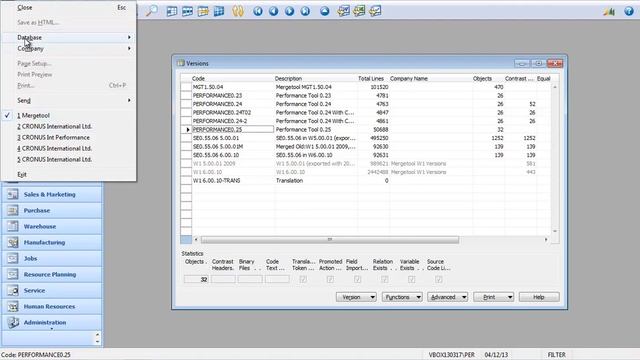Click the horizontal scrollbar right arrow
The height and width of the screenshot is (360, 640).
546,240
